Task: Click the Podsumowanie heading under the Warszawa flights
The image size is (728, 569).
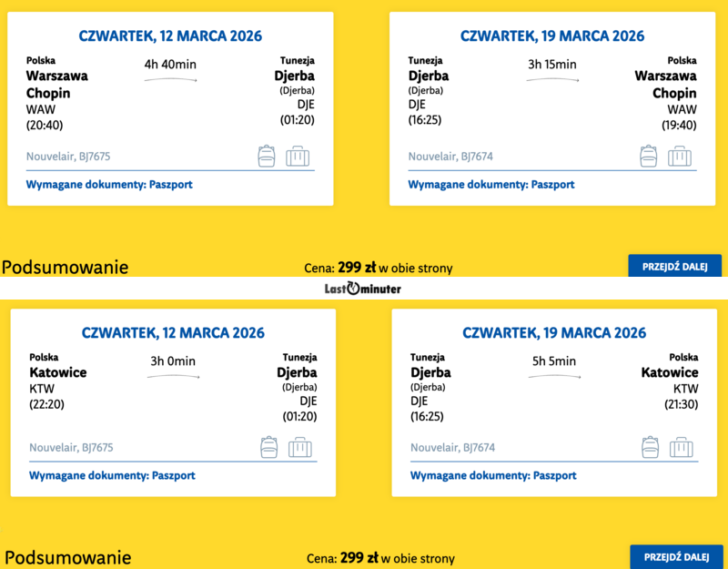Action: coord(65,267)
